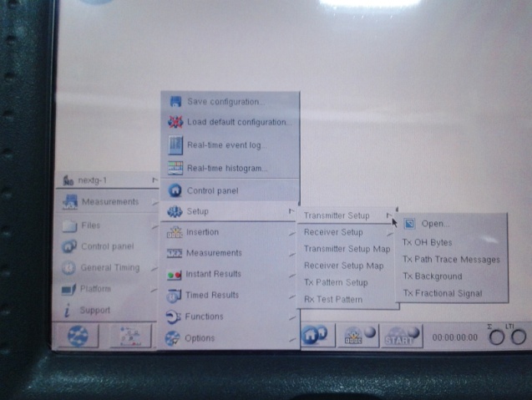Open Receiver Setup Map
532x400 pixels.
tap(346, 266)
